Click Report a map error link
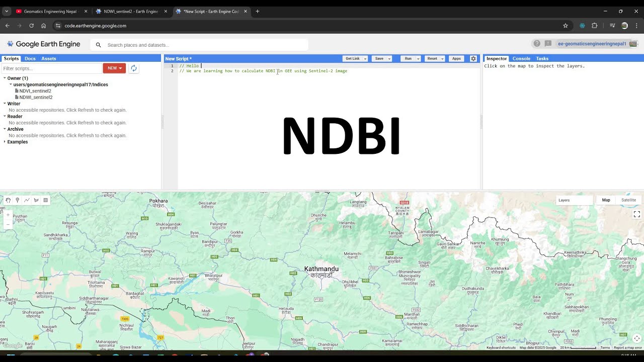644x362 pixels. [627, 348]
